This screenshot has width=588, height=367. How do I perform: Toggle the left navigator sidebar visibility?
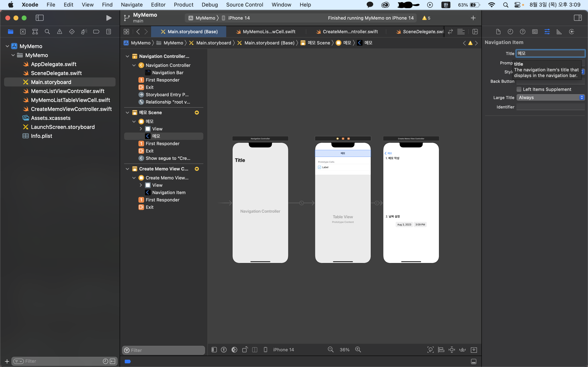point(40,18)
